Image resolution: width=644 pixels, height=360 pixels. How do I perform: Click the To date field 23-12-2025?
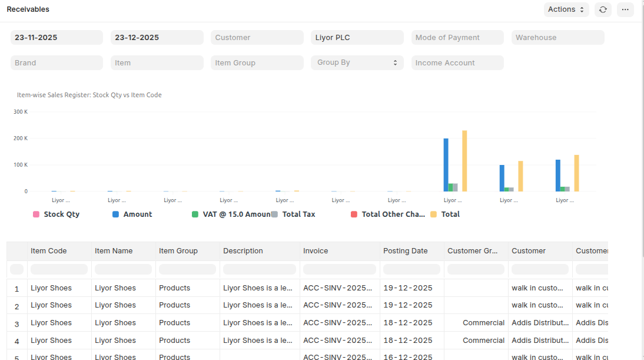[x=157, y=38]
